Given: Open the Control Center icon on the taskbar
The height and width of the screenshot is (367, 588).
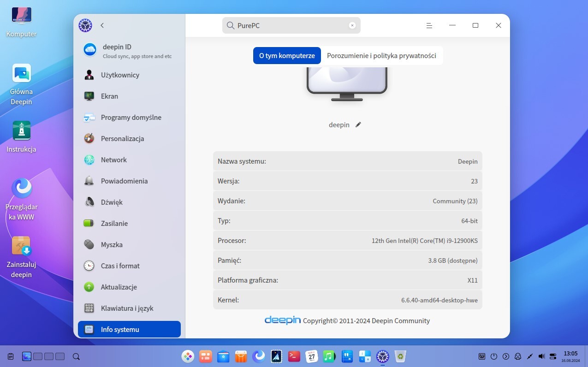Looking at the screenshot, I should [382, 356].
